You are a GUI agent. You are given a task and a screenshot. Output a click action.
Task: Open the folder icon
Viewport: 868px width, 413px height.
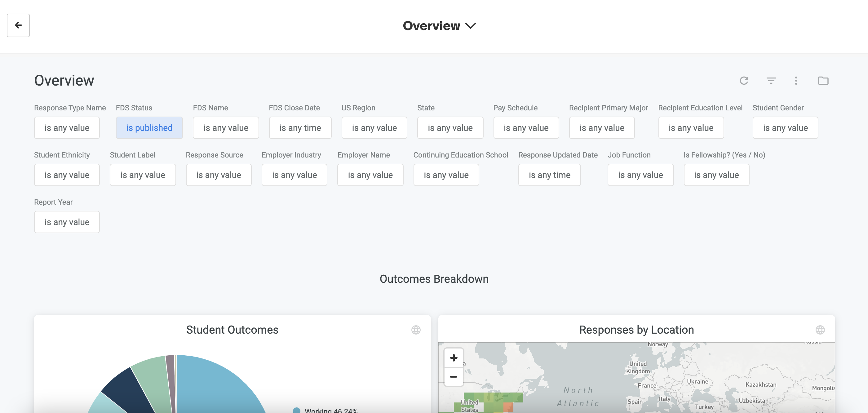[823, 81]
